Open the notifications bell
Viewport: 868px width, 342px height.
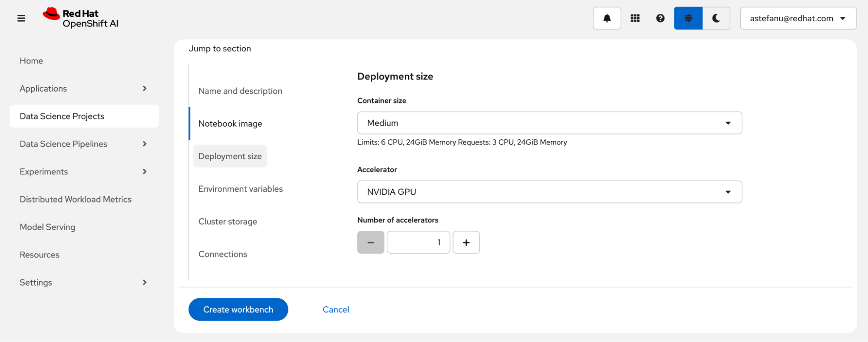(x=607, y=18)
